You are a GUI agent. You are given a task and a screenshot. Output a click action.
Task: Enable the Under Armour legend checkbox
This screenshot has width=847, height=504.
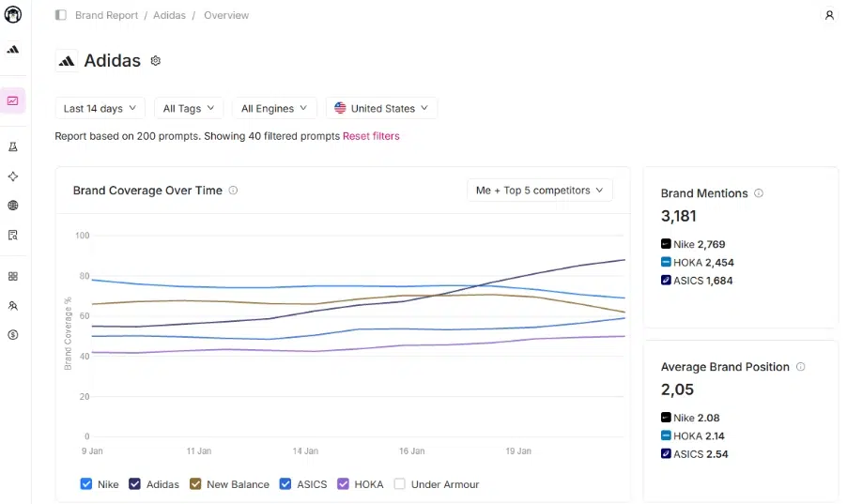coord(399,484)
